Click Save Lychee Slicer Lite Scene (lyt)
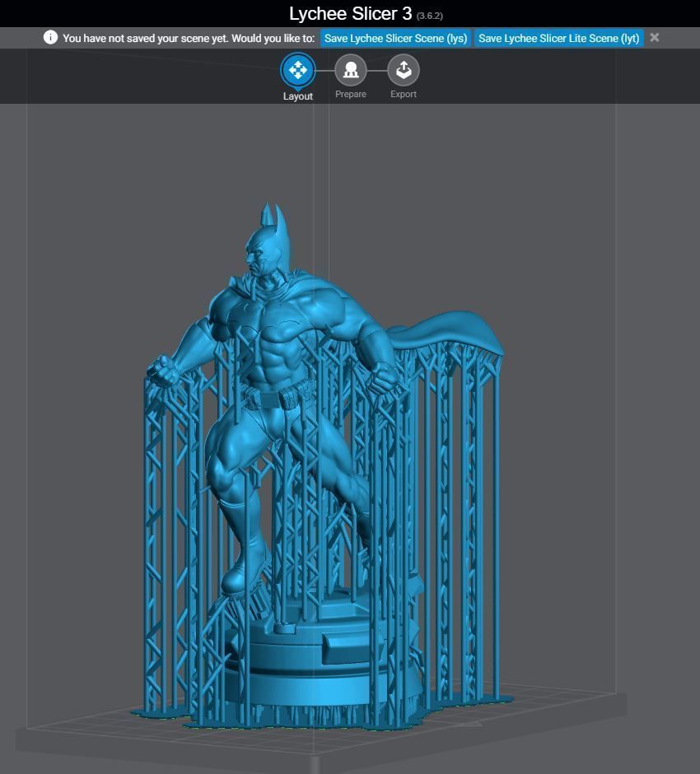The height and width of the screenshot is (774, 700). (x=558, y=38)
